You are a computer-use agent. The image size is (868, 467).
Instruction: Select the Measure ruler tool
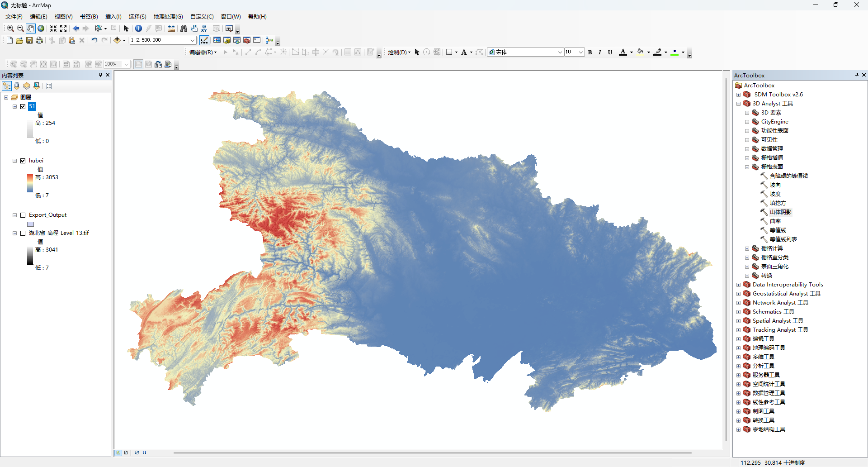pyautogui.click(x=171, y=29)
